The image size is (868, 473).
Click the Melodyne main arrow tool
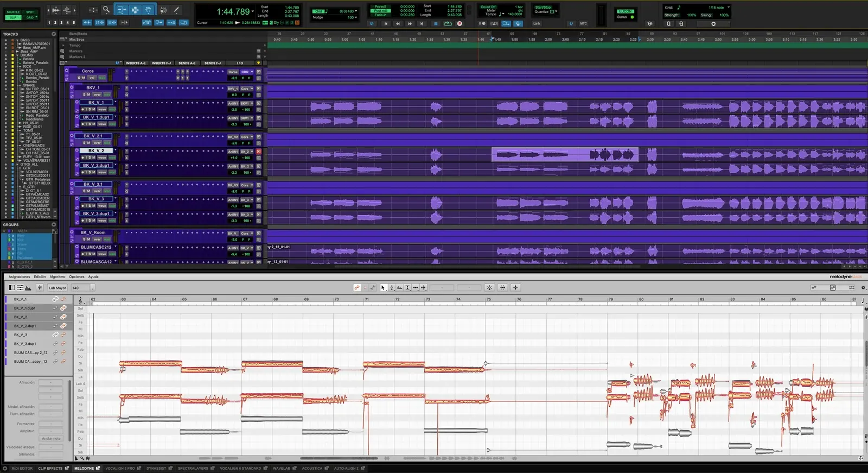[383, 288]
